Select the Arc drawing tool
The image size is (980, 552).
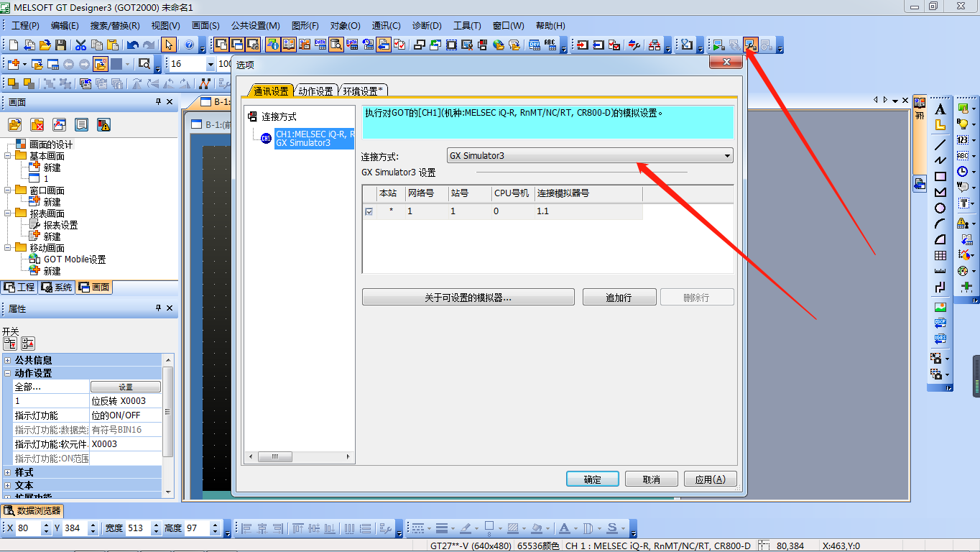tap(940, 224)
